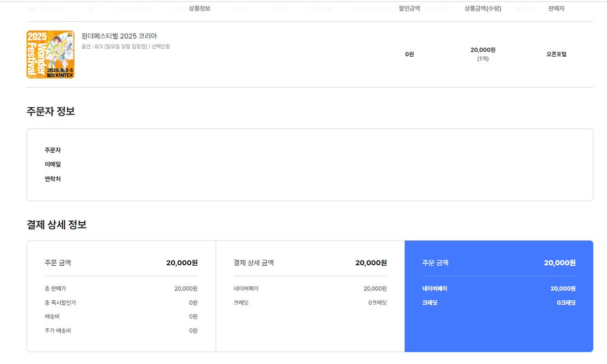This screenshot has height=364, width=607.
Task: Open the Wonder Festival 2025 product thumbnail
Action: click(x=50, y=54)
